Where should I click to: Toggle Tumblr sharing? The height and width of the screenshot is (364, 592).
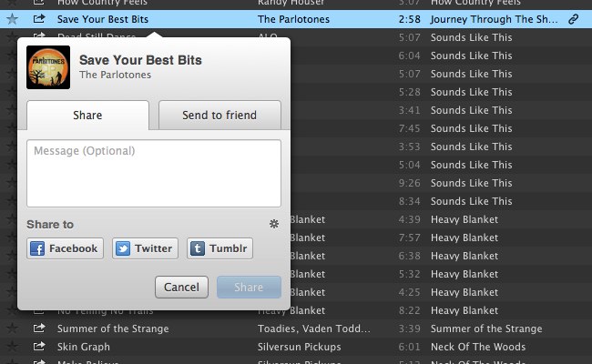(x=219, y=248)
